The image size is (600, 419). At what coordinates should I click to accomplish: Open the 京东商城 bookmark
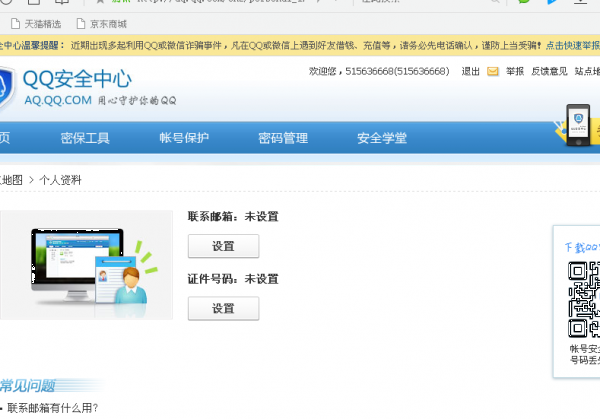click(101, 24)
